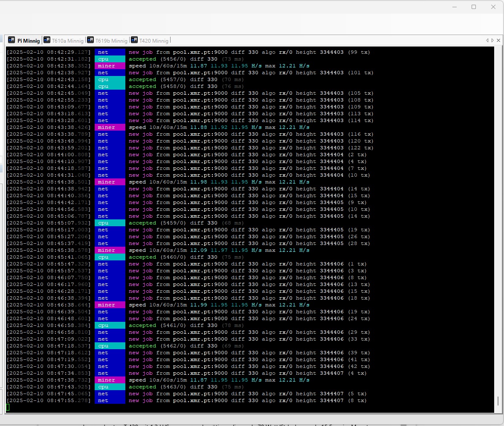Click the Pi Minnig tab terminal icon
The image size is (504, 426).
(12, 40)
